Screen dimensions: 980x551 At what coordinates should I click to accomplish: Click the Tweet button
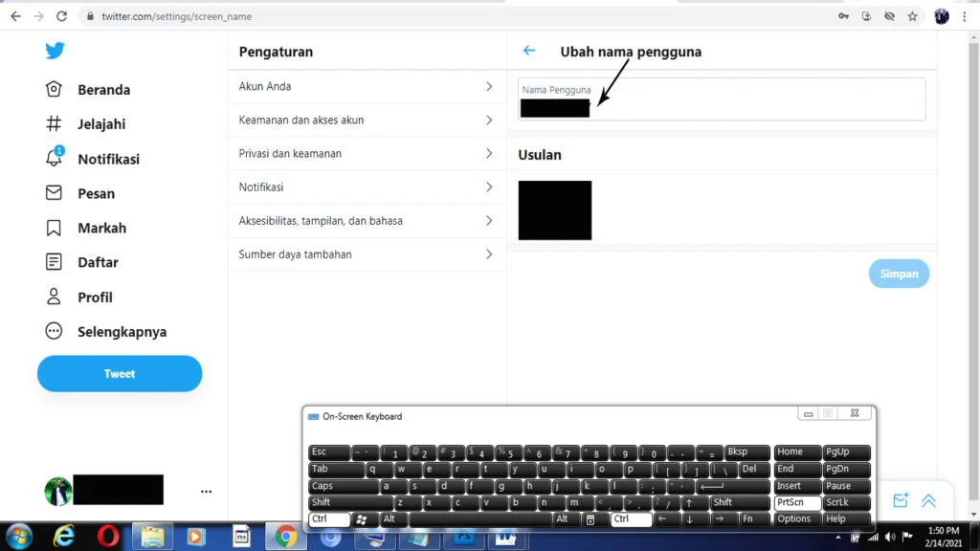[x=120, y=374]
